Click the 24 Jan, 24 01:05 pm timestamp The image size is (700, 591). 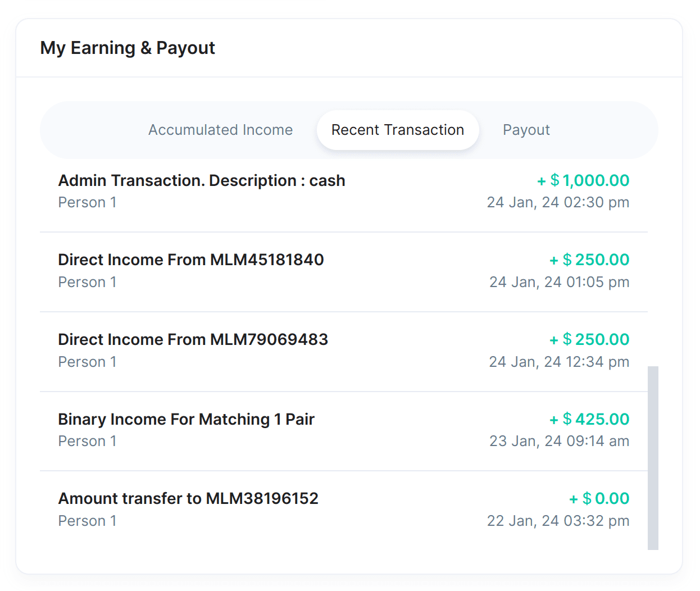[559, 282]
